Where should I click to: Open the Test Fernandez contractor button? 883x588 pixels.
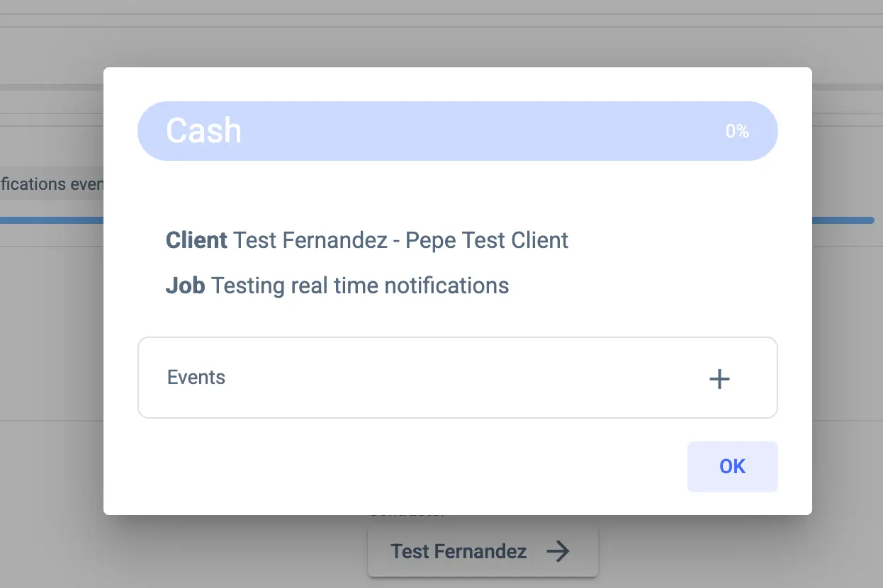482,551
